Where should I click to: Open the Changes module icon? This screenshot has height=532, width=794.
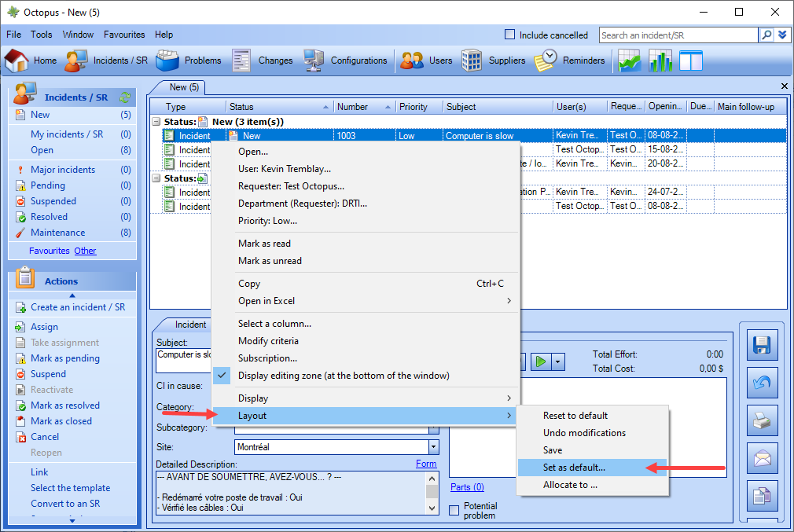(263, 61)
